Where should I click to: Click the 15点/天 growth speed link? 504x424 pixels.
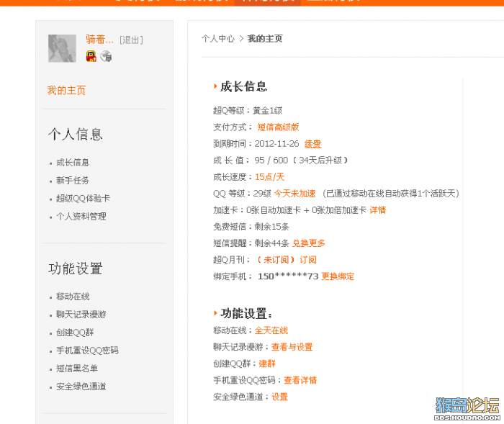pyautogui.click(x=270, y=177)
